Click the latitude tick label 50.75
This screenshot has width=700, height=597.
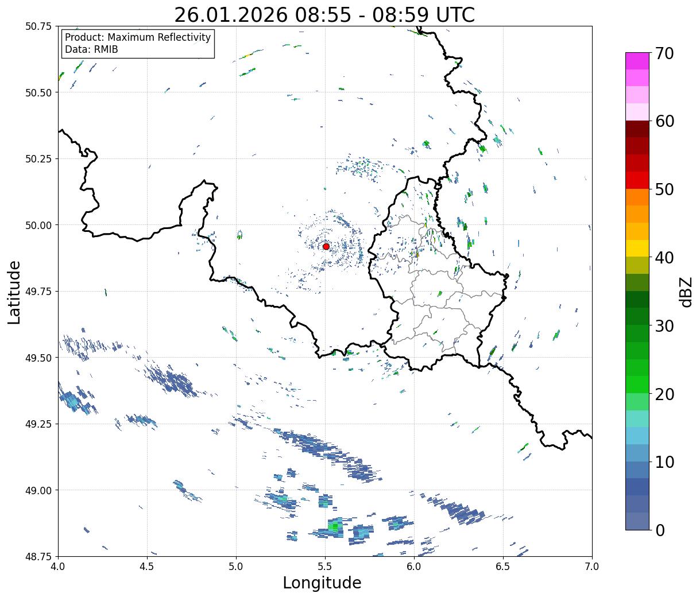click(x=38, y=26)
